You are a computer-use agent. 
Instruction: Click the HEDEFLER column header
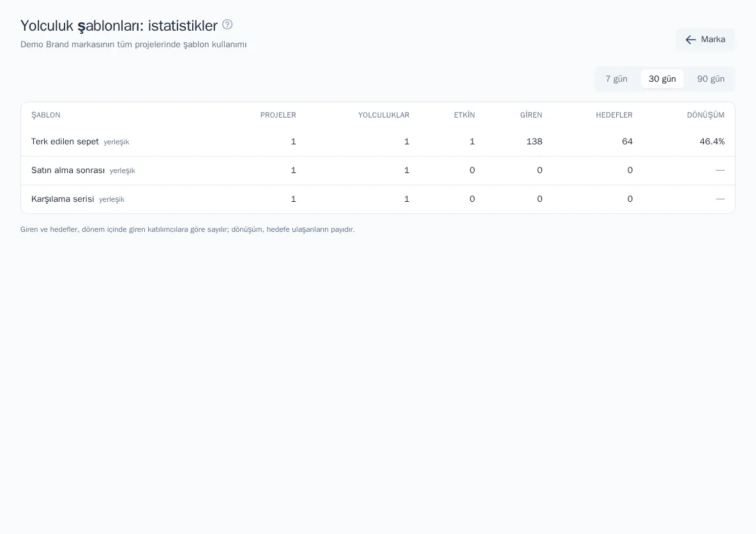[614, 115]
